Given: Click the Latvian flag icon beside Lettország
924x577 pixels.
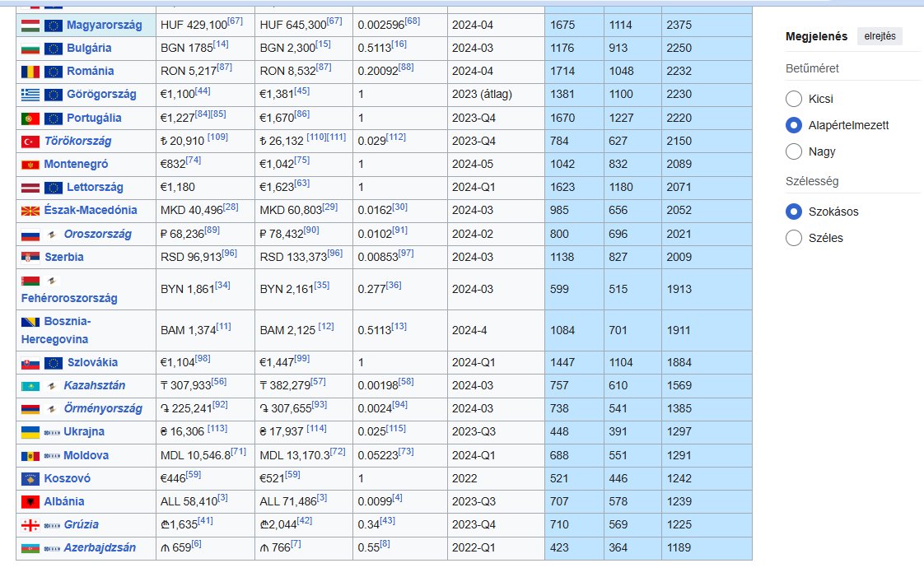Looking at the screenshot, I should point(30,188).
